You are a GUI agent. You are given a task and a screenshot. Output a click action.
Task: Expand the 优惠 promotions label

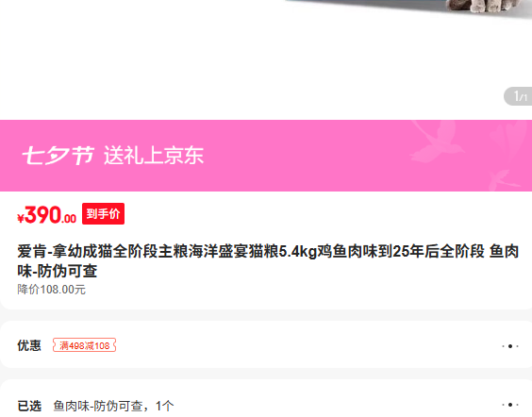click(x=29, y=345)
